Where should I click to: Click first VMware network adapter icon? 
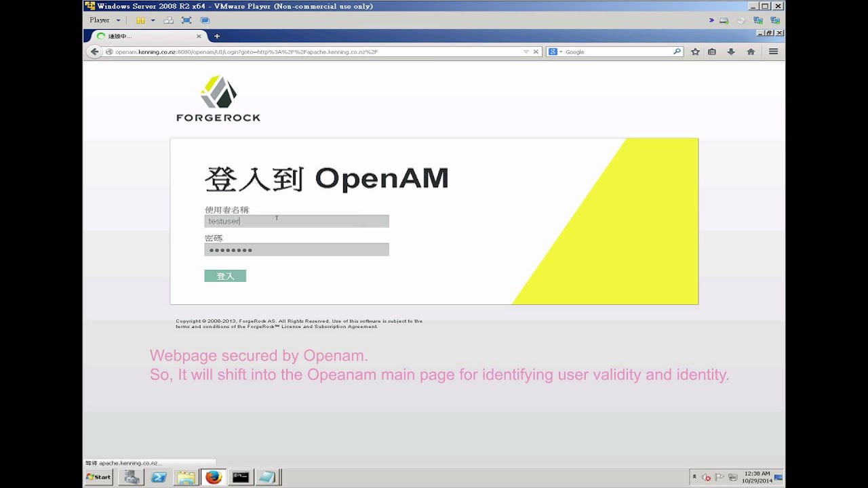tap(757, 20)
